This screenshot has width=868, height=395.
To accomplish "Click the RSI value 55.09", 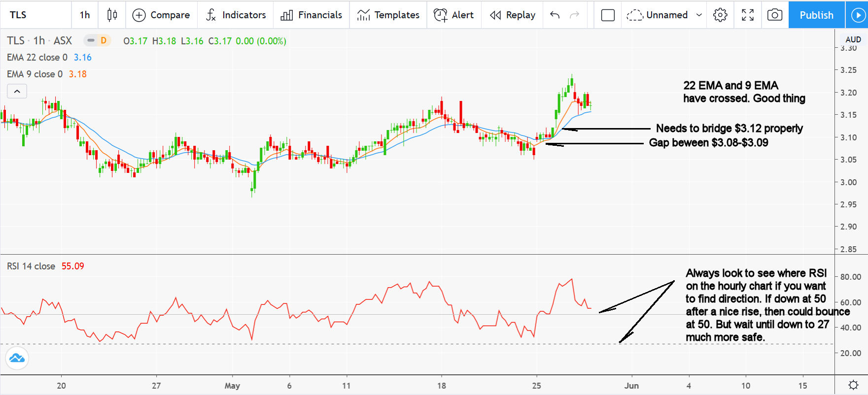I will click(x=72, y=266).
